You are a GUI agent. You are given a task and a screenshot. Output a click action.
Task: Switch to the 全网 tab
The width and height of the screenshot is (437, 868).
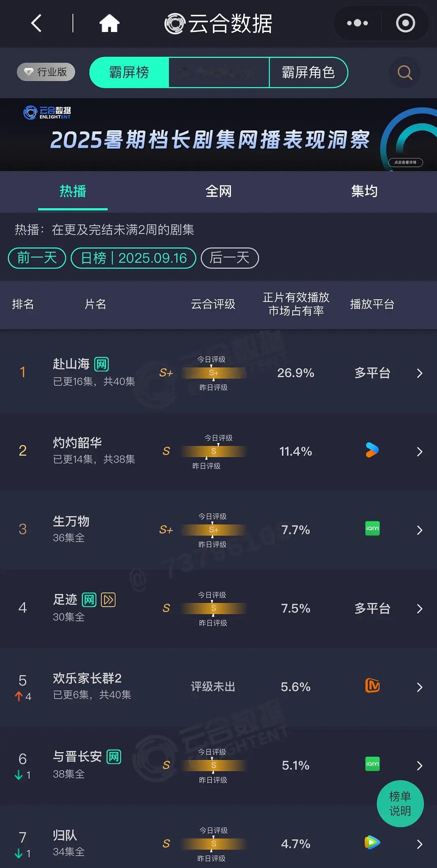tap(218, 191)
